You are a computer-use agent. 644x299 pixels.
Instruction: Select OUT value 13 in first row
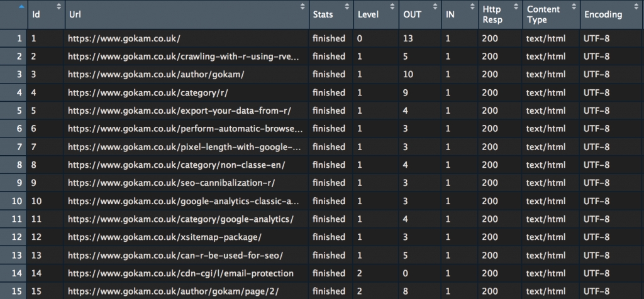pyautogui.click(x=408, y=38)
